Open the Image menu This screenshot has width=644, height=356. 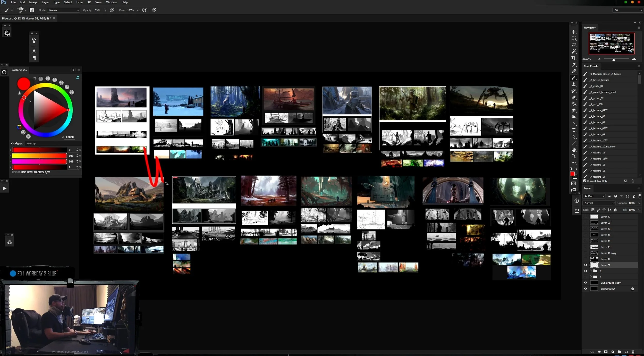(x=33, y=2)
